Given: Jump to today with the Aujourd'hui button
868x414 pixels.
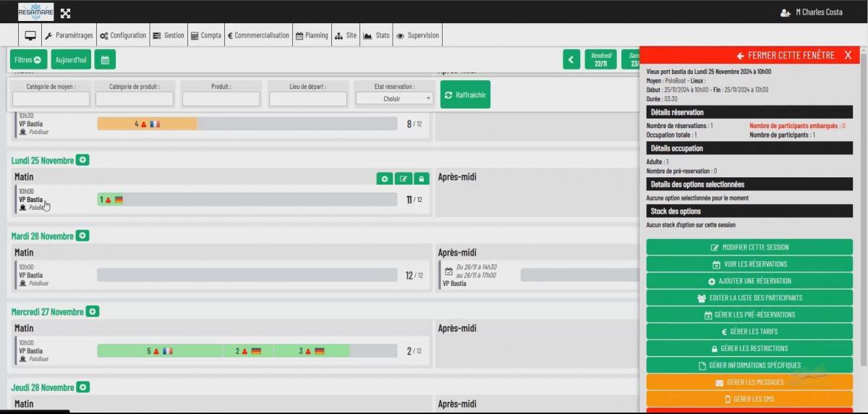Looking at the screenshot, I should coord(71,59).
